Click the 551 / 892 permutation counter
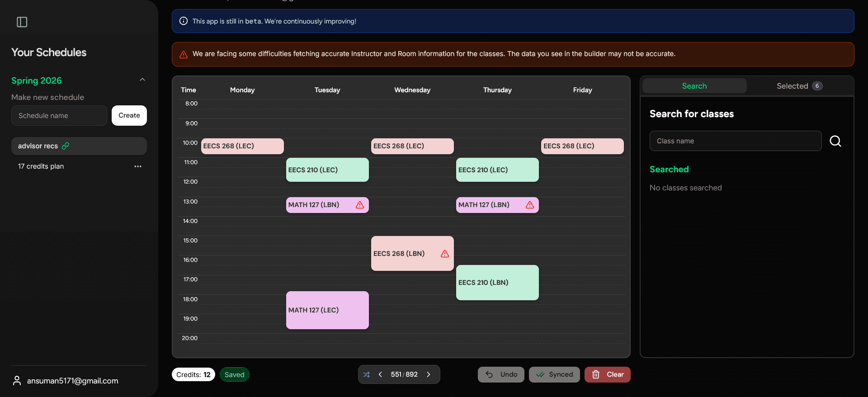The image size is (868, 397). (404, 374)
